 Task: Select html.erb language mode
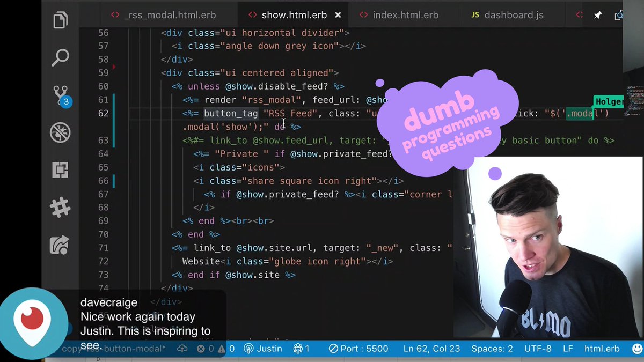(x=601, y=349)
